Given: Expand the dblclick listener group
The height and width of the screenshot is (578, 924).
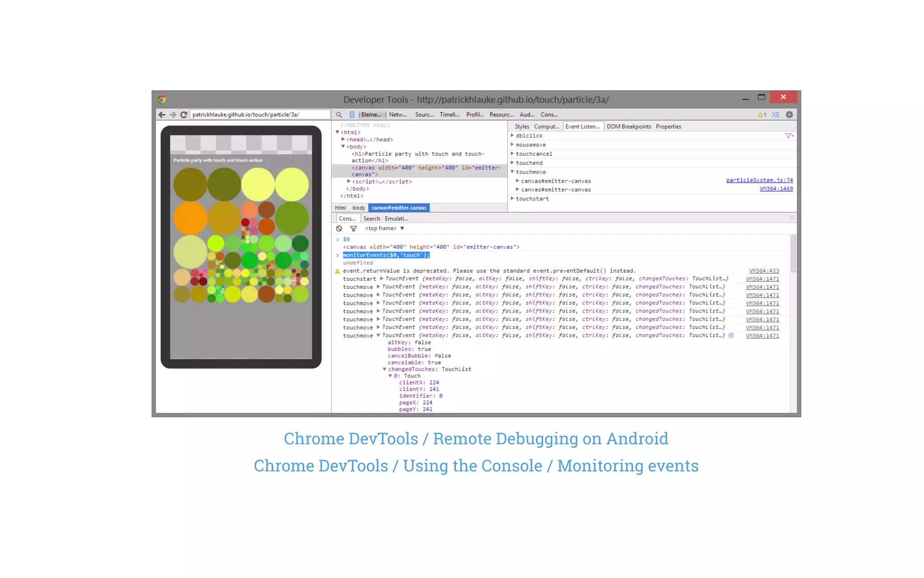Looking at the screenshot, I should (512, 135).
